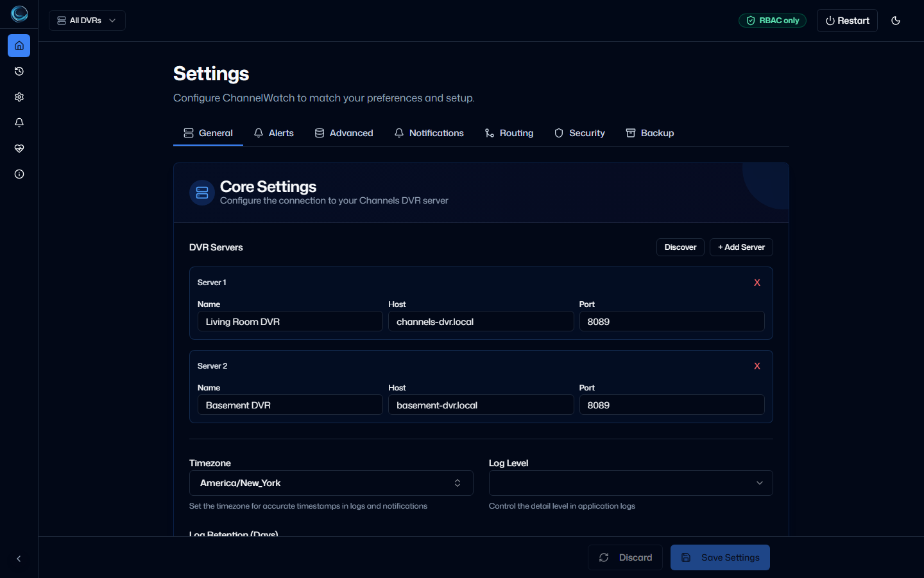Click 'Configure ChannelWatch to match your preferences' subtitle
The image size is (924, 578).
click(x=324, y=98)
